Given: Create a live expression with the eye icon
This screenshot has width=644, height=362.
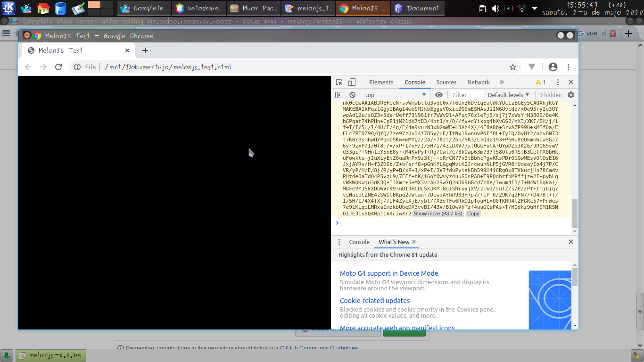Looking at the screenshot, I should point(438,95).
